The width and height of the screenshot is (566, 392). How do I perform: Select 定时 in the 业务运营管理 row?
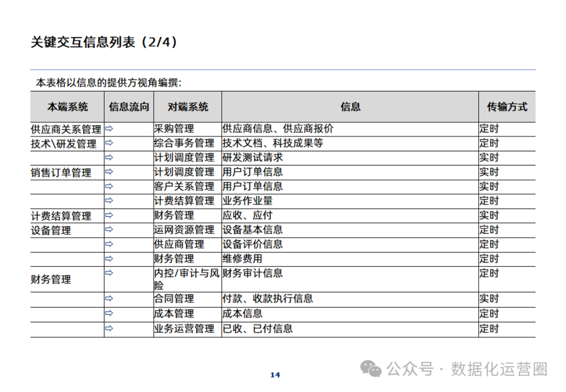489,329
